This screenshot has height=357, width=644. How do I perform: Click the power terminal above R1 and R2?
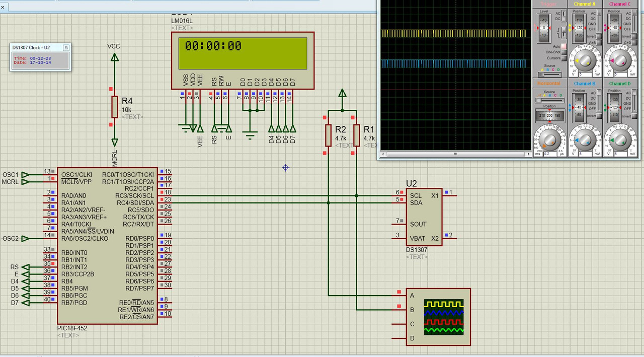pos(343,93)
